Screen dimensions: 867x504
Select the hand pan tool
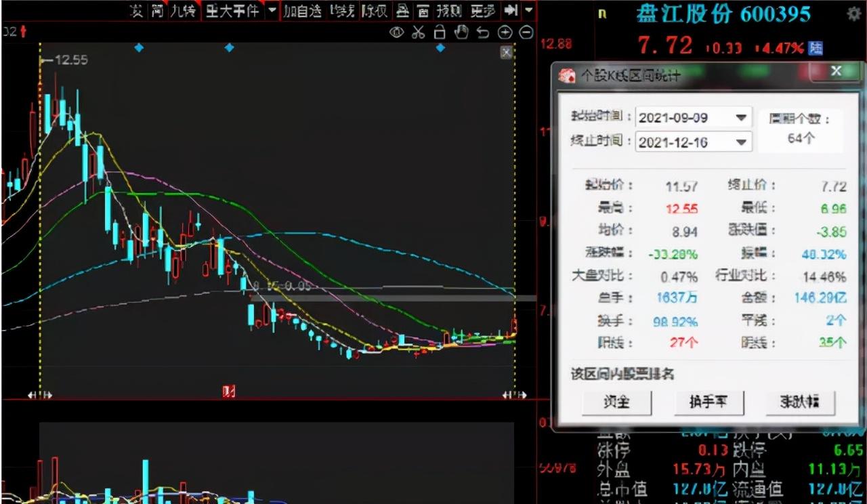click(x=461, y=33)
